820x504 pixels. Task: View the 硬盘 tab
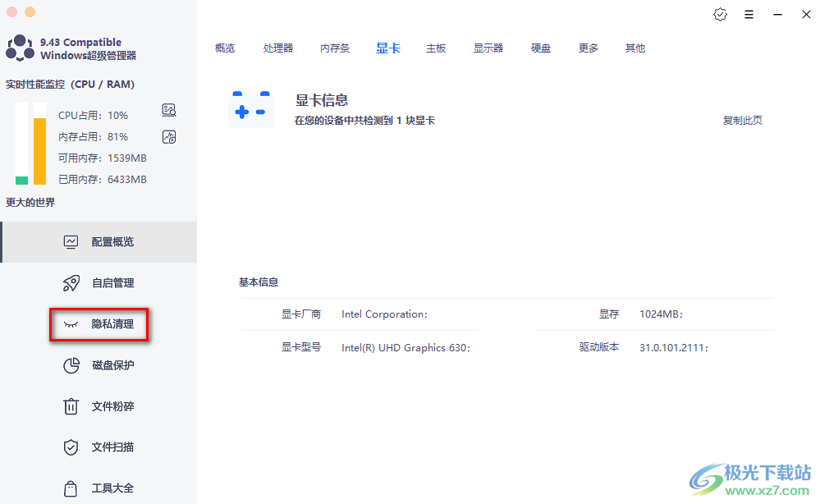pos(541,48)
